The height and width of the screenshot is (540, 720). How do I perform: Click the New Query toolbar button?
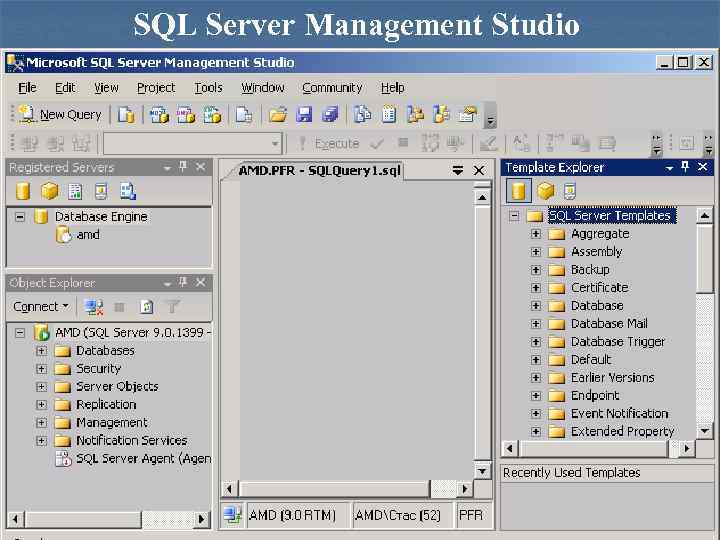(60, 115)
